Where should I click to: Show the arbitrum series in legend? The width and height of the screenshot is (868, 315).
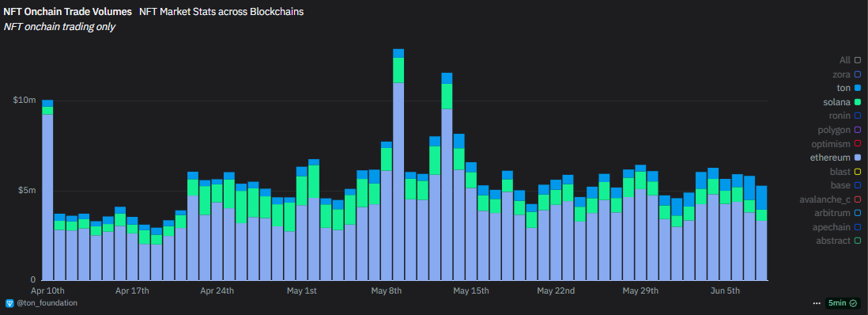(858, 213)
